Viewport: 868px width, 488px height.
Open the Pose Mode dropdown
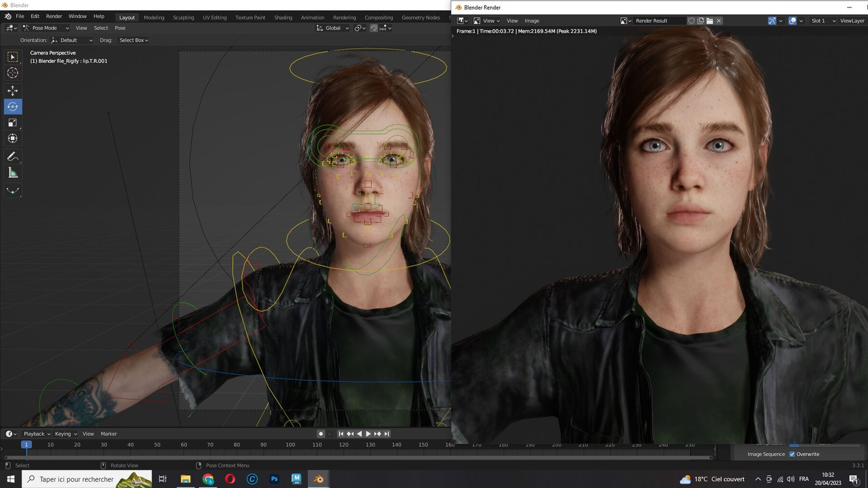45,28
